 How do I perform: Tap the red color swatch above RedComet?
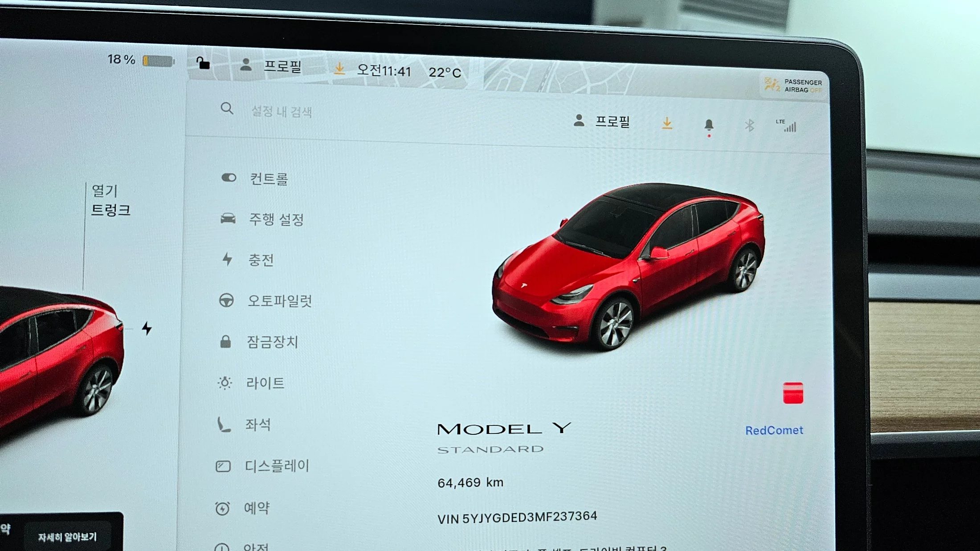(793, 393)
